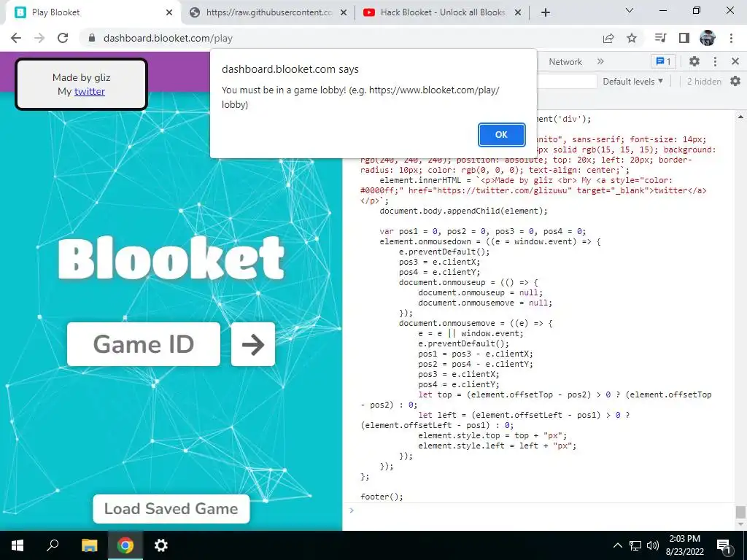Click the 2 hidden messages label

[x=704, y=82]
